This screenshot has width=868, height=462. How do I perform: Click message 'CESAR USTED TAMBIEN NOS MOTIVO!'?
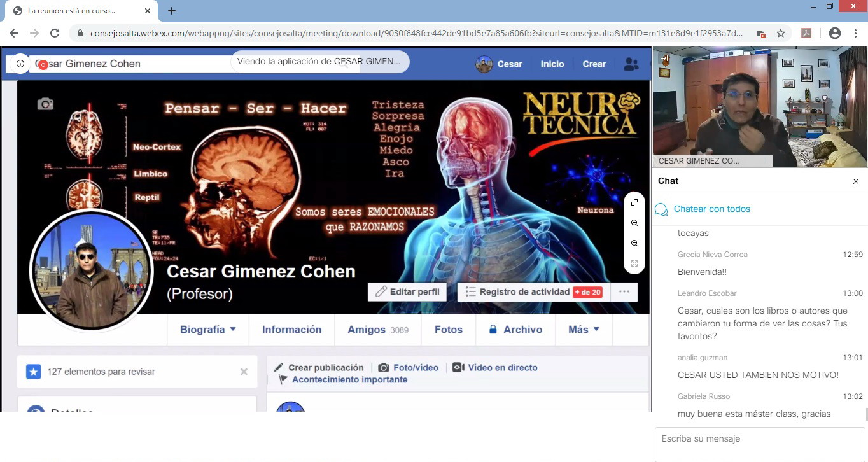(x=758, y=375)
